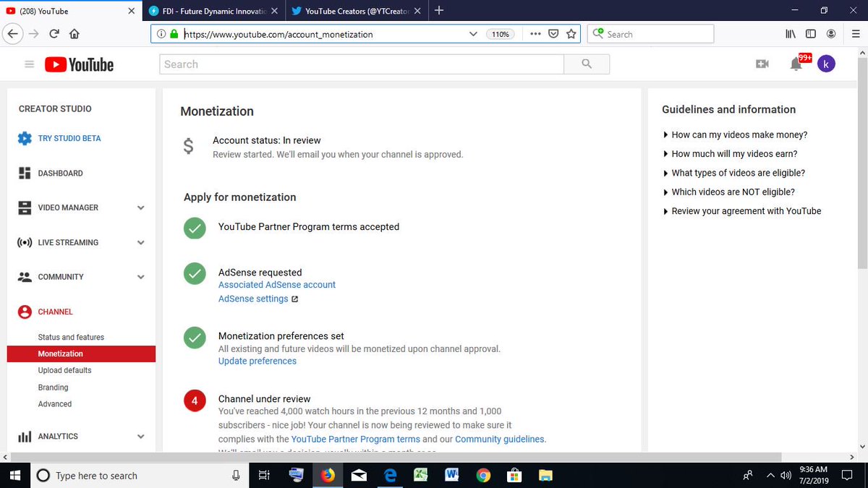Click the Firefox home button
868x488 pixels.
pos(74,34)
